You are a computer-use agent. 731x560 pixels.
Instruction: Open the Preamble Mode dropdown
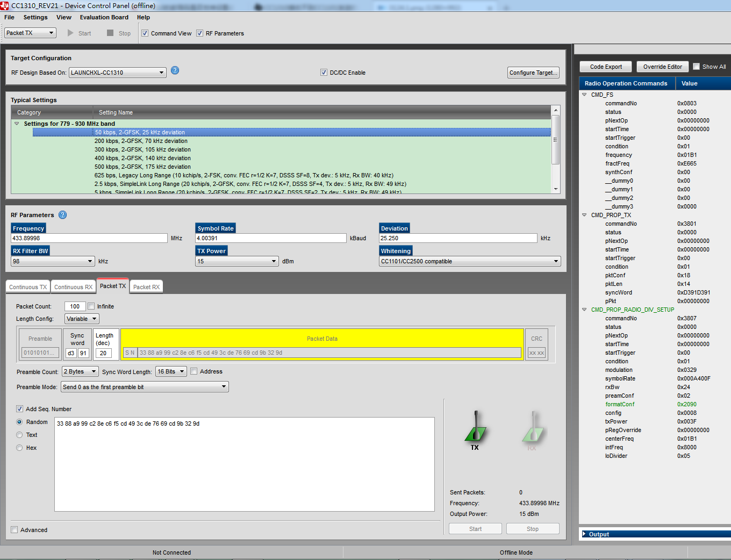click(x=145, y=387)
